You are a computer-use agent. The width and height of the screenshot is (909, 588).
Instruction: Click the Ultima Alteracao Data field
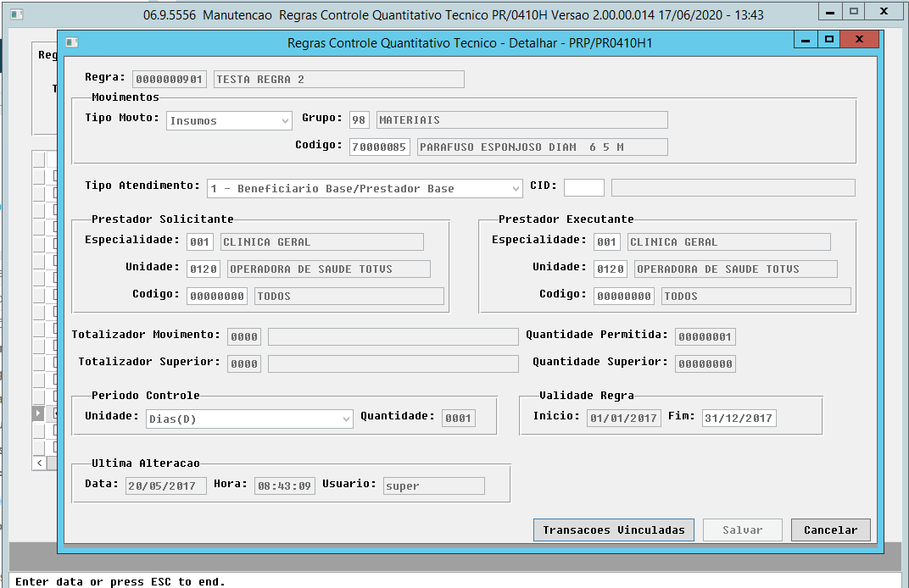point(166,486)
